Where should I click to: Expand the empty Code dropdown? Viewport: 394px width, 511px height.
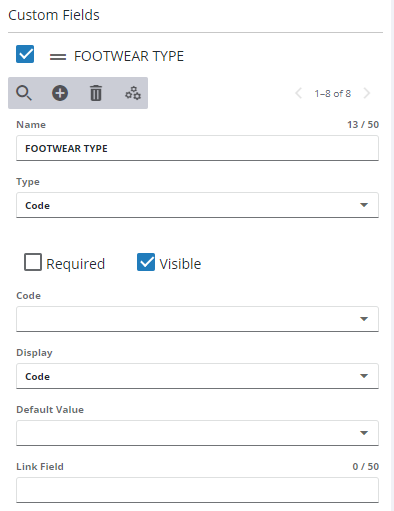(197, 319)
